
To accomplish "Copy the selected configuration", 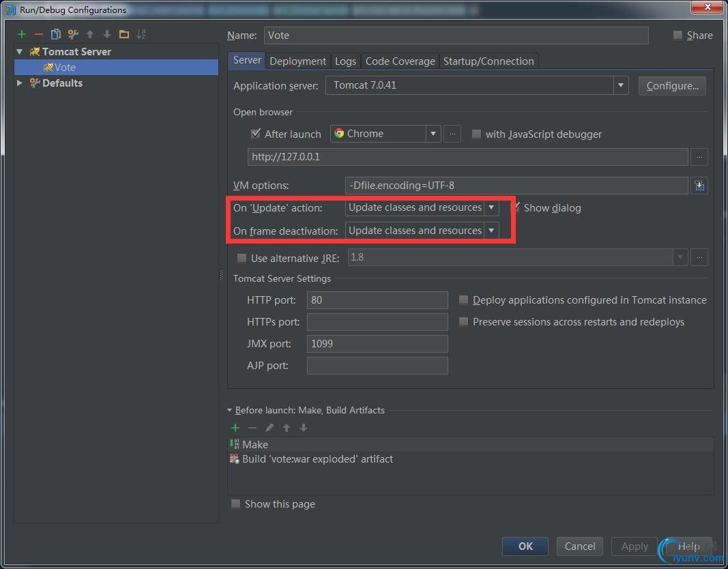I will [x=56, y=34].
